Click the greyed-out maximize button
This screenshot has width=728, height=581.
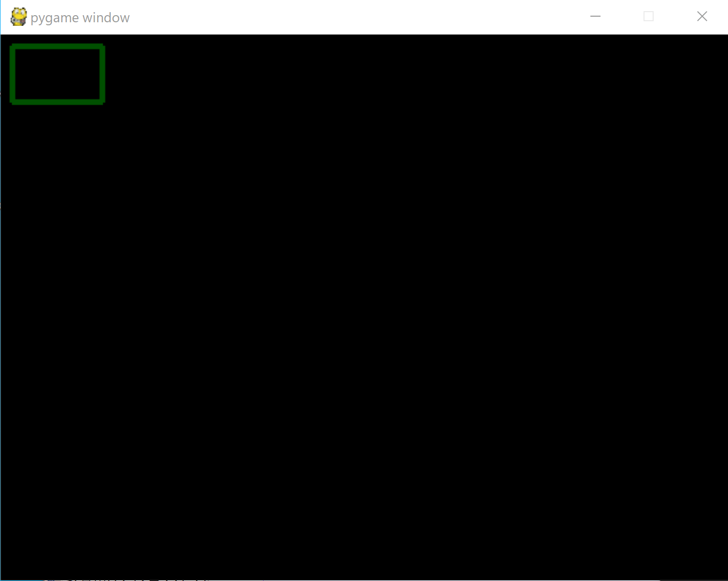click(x=649, y=17)
